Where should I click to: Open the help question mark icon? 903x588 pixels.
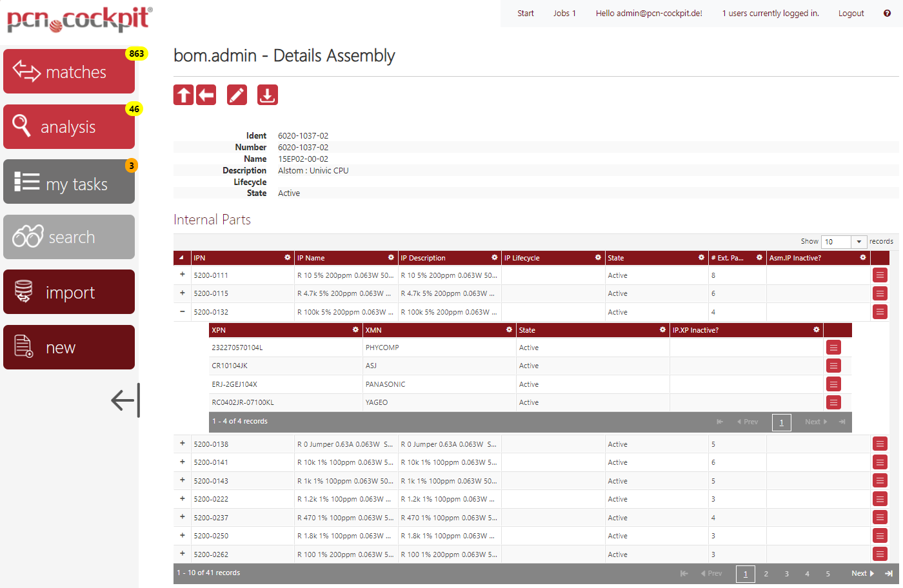tap(887, 14)
